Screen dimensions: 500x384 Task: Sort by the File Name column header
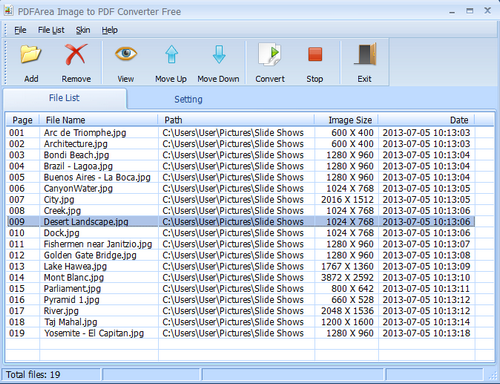coord(99,120)
